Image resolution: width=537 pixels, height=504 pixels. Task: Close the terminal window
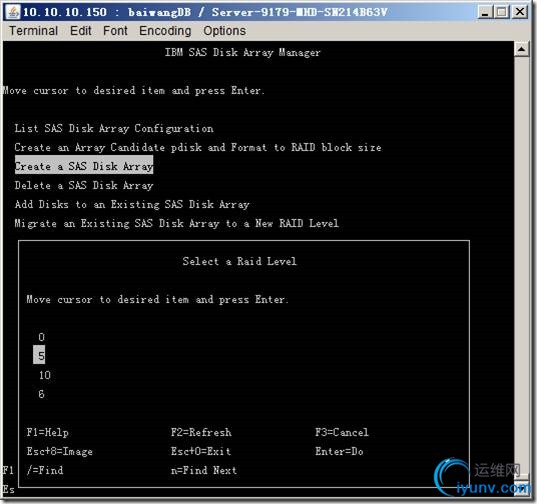tap(520, 12)
